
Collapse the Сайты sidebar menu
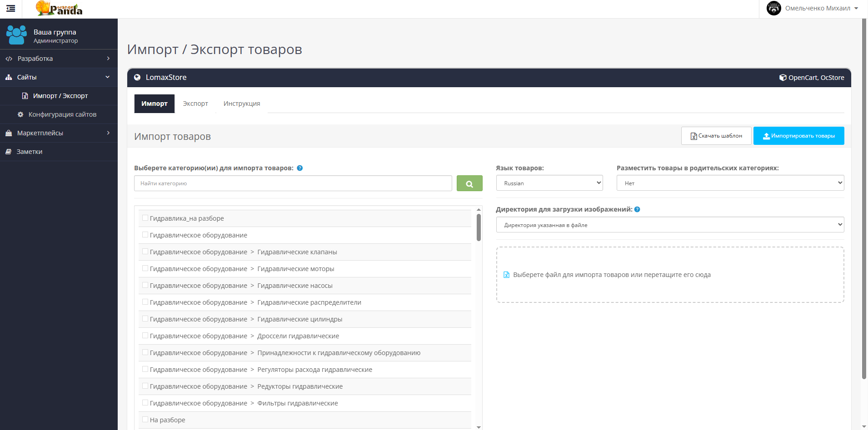tap(59, 77)
